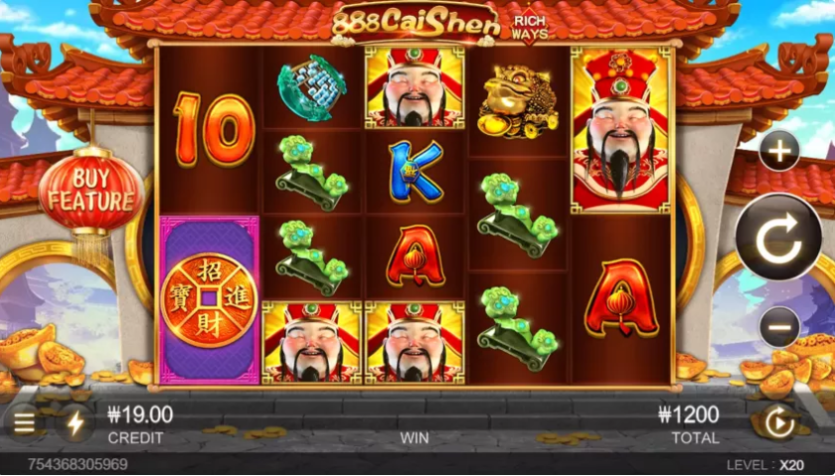This screenshot has width=835, height=476.
Task: Increase the bet with the plus button
Action: click(779, 151)
